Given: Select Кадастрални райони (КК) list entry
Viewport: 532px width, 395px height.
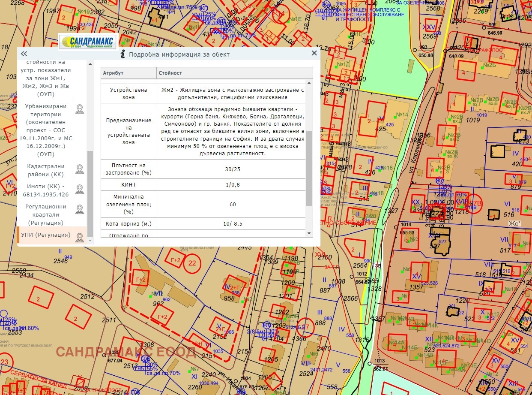Looking at the screenshot, I should click(x=45, y=170).
